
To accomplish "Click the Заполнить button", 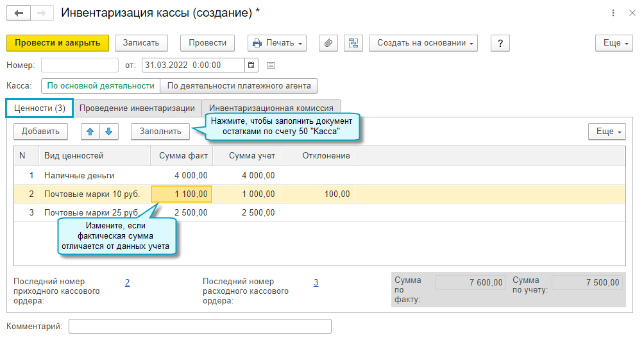I will 160,132.
